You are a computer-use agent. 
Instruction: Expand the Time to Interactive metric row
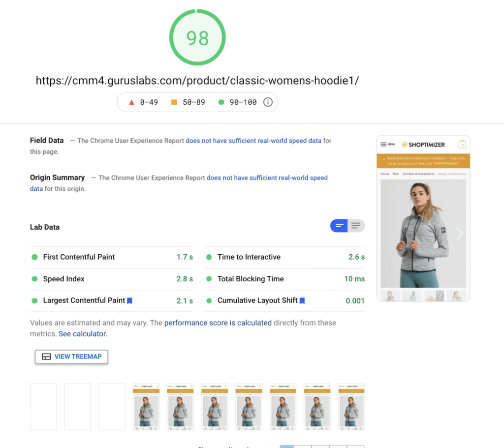click(x=285, y=257)
